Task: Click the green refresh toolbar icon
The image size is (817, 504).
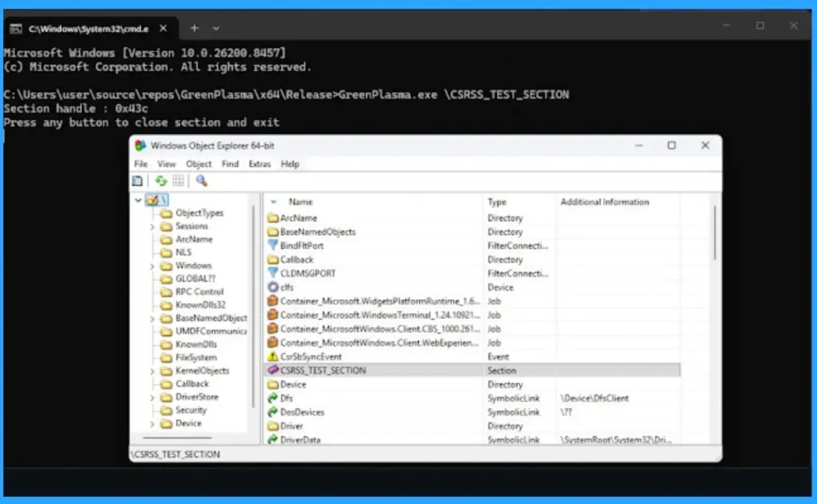Action: [x=161, y=181]
